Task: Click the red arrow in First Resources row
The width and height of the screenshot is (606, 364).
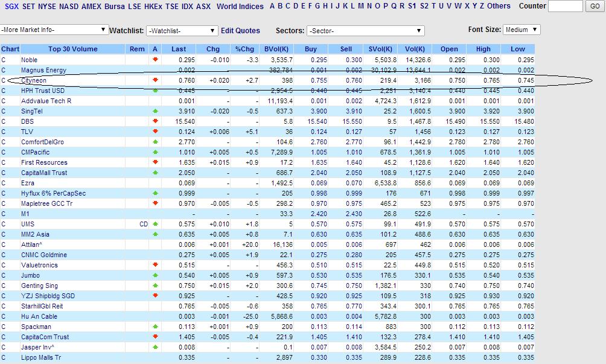Action: [155, 162]
